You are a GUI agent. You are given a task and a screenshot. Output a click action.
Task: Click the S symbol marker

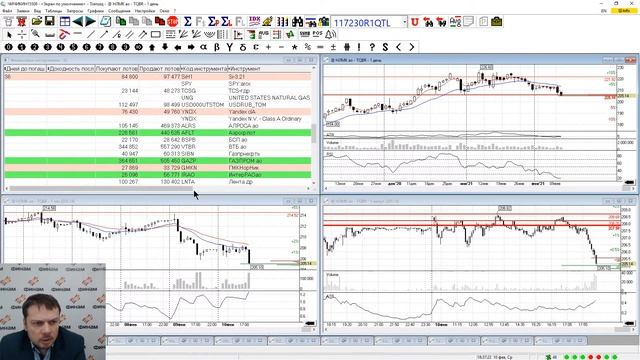385,47
